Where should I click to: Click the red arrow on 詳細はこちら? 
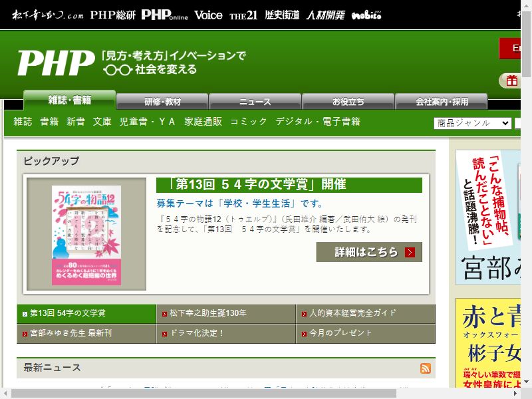410,253
